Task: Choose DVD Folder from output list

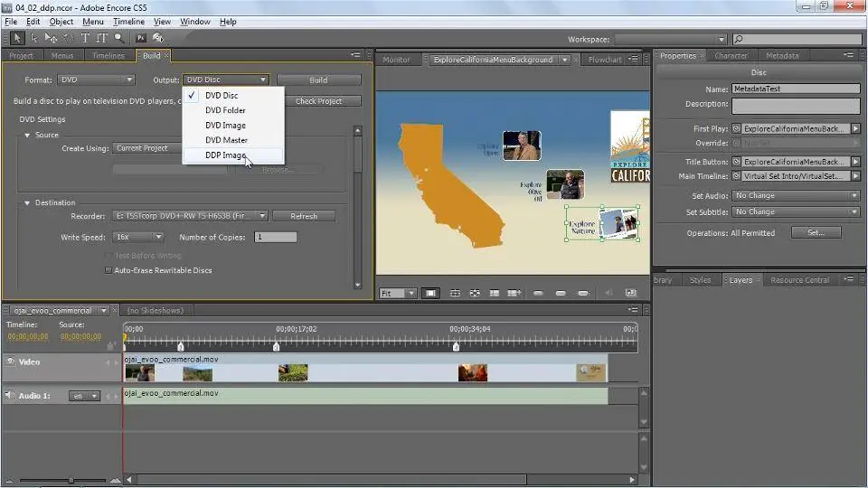Action: click(x=233, y=110)
